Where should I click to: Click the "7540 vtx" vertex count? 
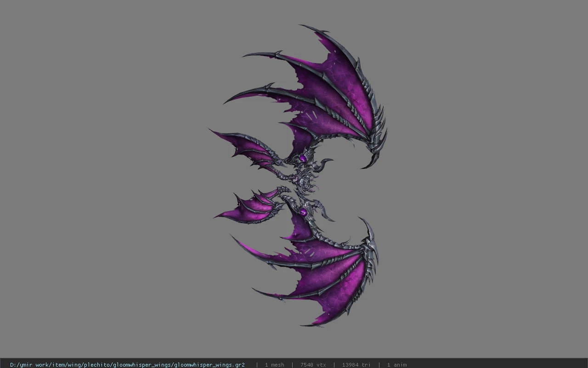pos(313,365)
